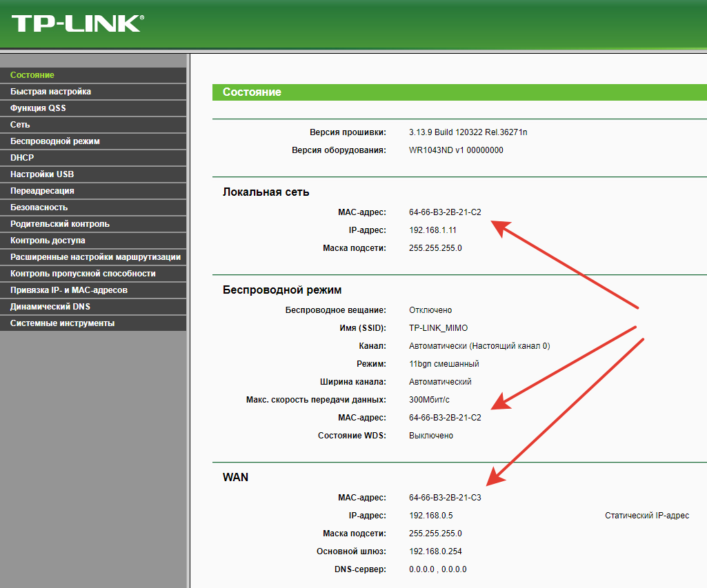Select Контроль пропускной способности
707x588 pixels.
tap(83, 274)
